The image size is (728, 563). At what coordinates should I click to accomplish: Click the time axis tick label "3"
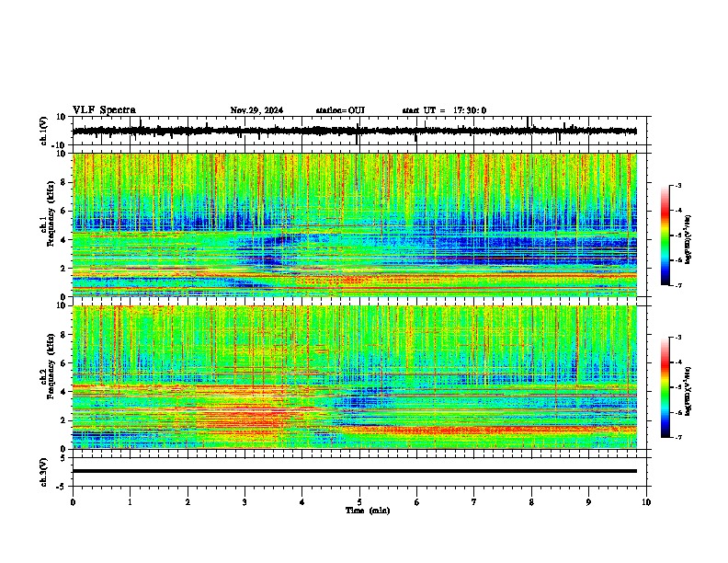click(x=245, y=501)
